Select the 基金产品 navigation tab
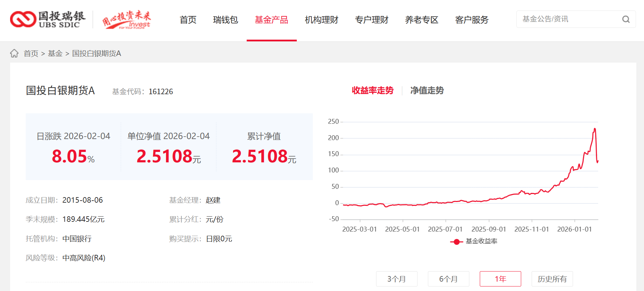644x291 pixels. click(271, 20)
